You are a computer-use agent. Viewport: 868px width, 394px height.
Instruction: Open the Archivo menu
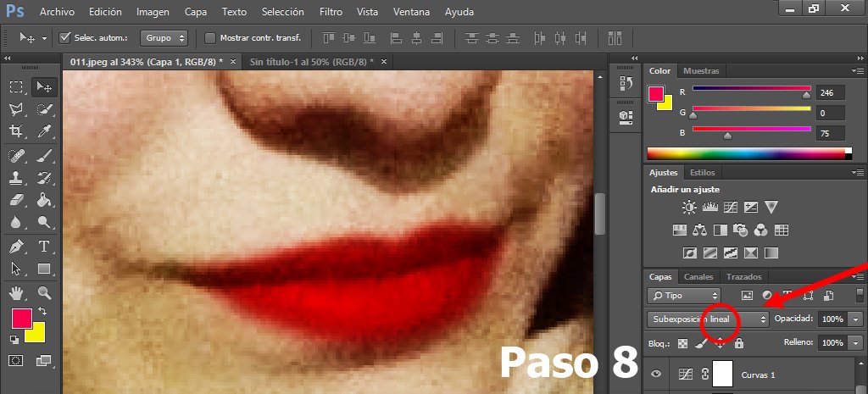pos(57,12)
